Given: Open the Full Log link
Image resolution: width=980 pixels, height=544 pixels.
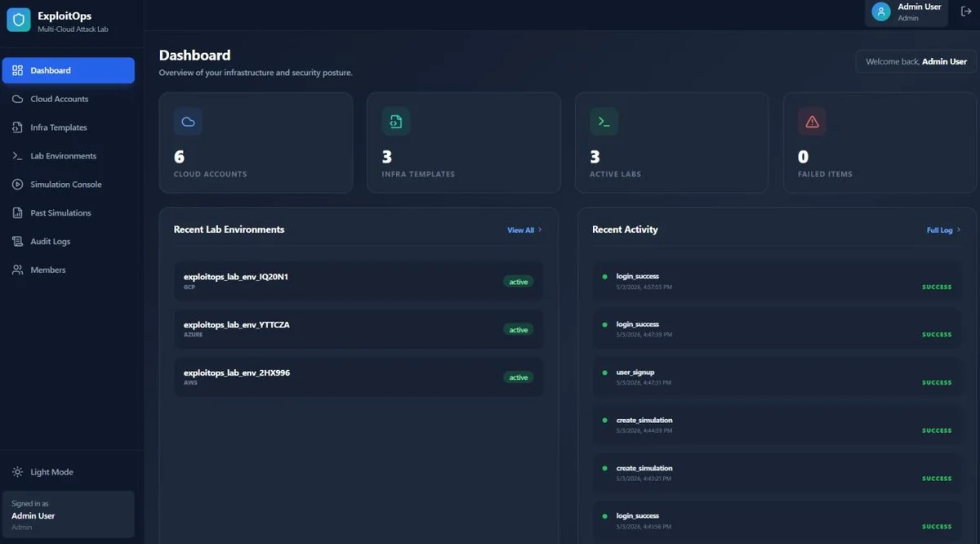Looking at the screenshot, I should coord(943,230).
